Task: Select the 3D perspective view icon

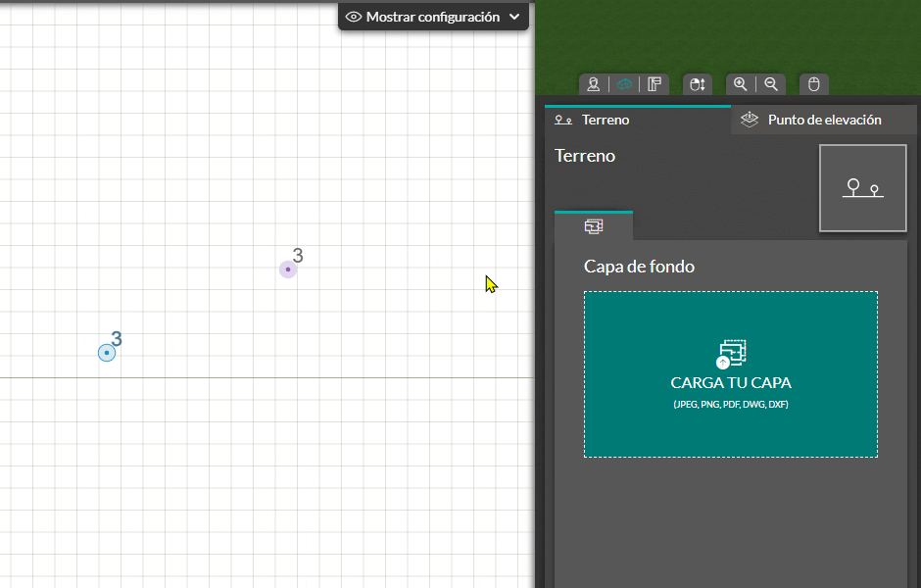Action: tap(624, 84)
